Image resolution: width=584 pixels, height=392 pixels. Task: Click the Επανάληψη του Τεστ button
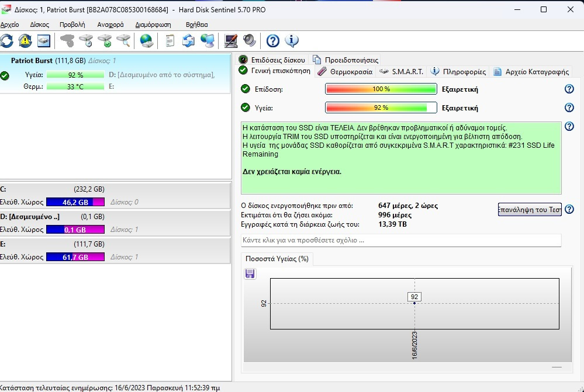(530, 209)
